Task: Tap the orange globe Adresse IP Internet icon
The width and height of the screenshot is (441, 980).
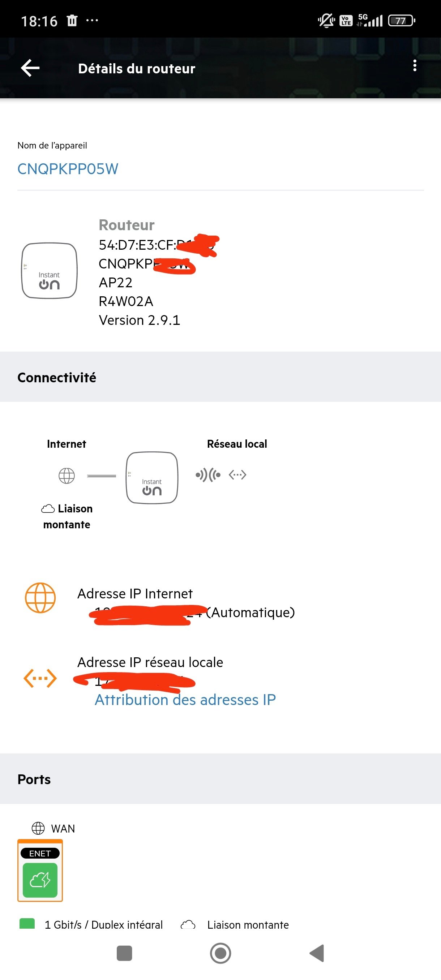Action: coord(40,598)
